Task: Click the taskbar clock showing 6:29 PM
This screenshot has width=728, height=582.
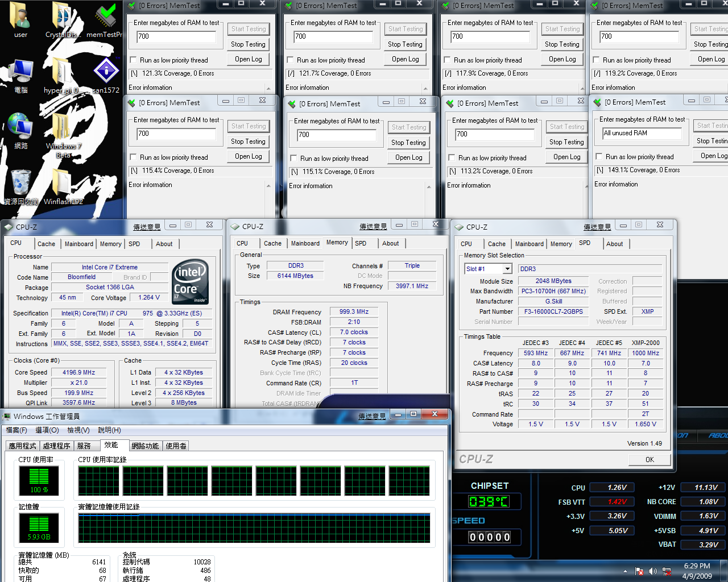Action: 697,571
